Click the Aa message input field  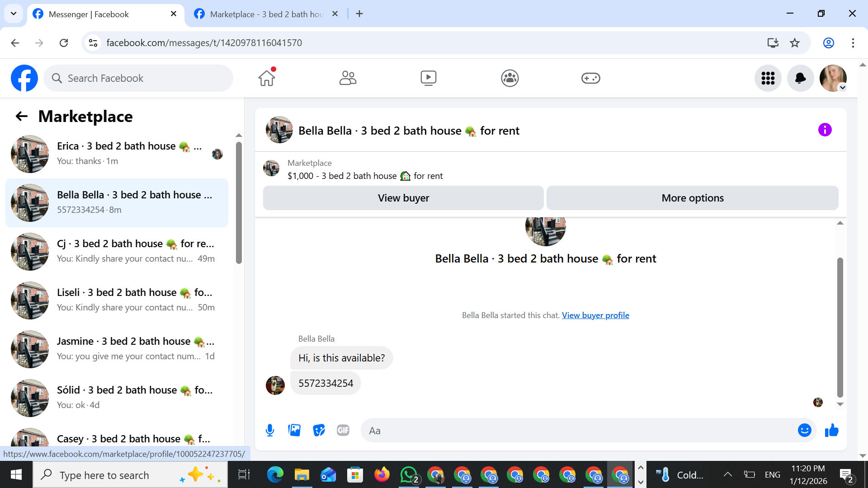coord(579,430)
